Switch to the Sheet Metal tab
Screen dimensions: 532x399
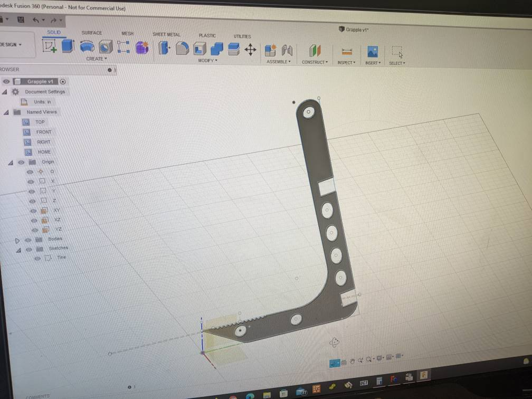(166, 34)
